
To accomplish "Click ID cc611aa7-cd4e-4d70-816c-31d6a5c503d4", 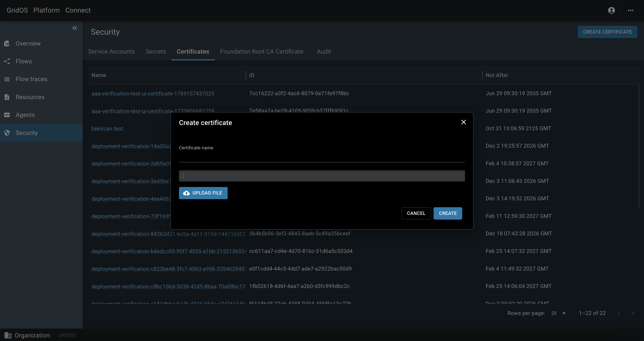I will point(301,251).
